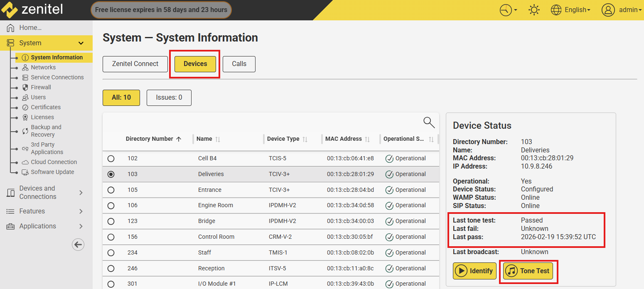Select radio button for Control Room
This screenshot has height=289, width=644.
click(x=111, y=237)
